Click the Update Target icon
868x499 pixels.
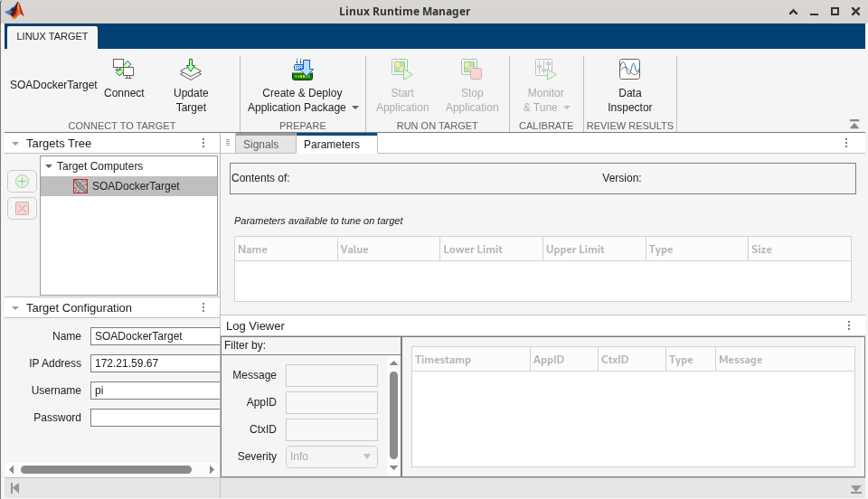pyautogui.click(x=191, y=69)
